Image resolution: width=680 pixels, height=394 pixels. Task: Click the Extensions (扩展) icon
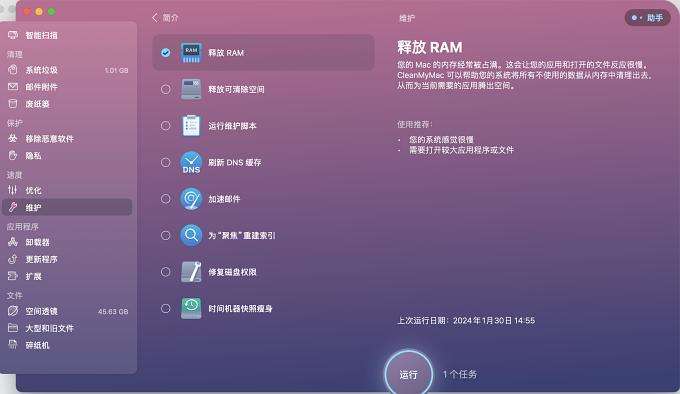tap(13, 276)
